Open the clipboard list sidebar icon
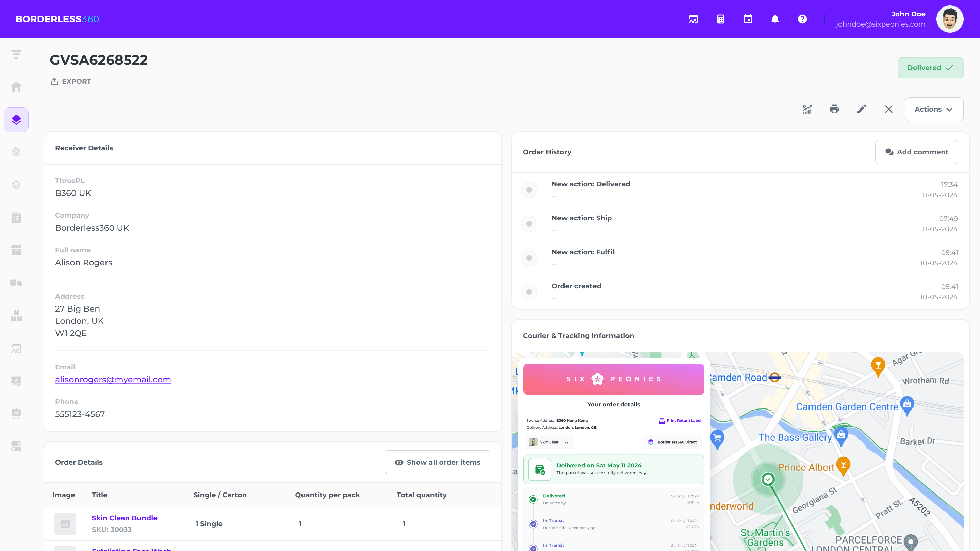The image size is (980, 551). click(x=16, y=218)
